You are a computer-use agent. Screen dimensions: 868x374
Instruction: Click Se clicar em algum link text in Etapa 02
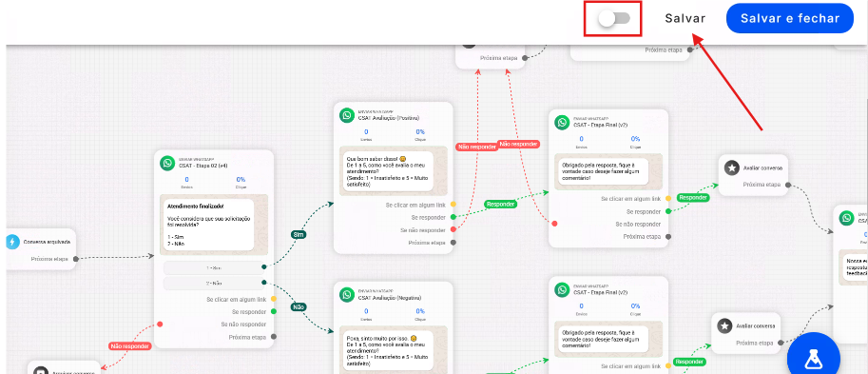point(237,299)
